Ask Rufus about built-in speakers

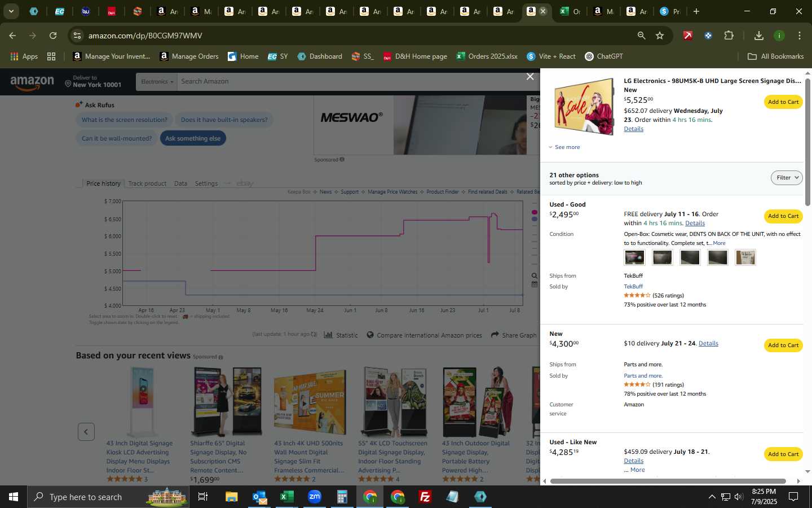(224, 120)
